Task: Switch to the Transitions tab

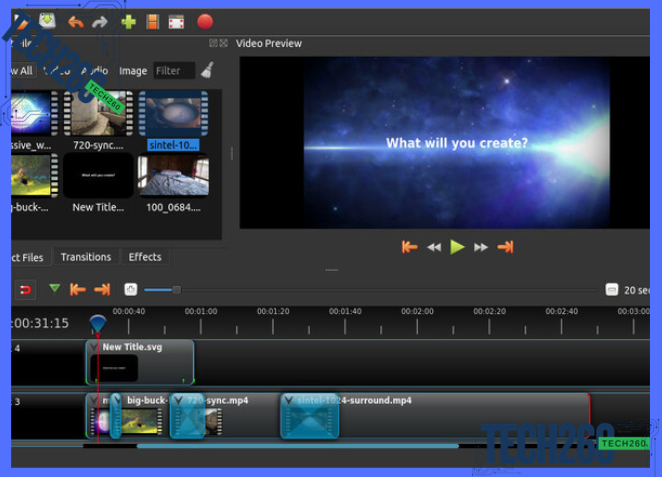Action: [x=86, y=257]
